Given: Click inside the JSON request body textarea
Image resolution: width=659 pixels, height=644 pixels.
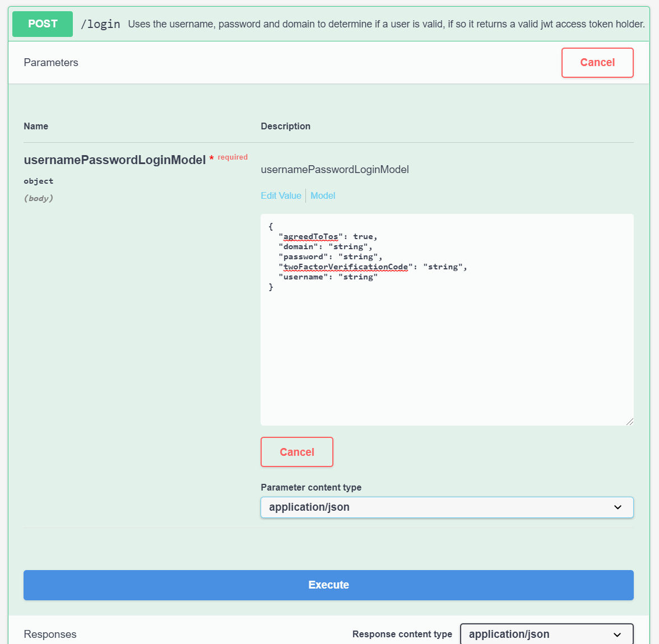Looking at the screenshot, I should [x=447, y=320].
